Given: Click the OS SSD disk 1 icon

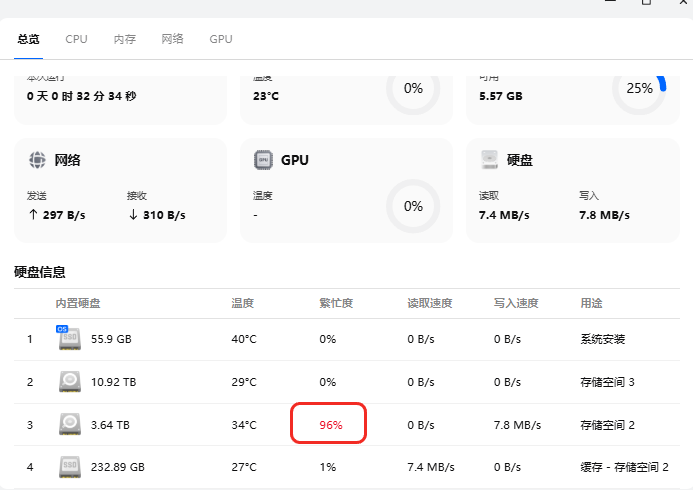Looking at the screenshot, I should point(69,338).
